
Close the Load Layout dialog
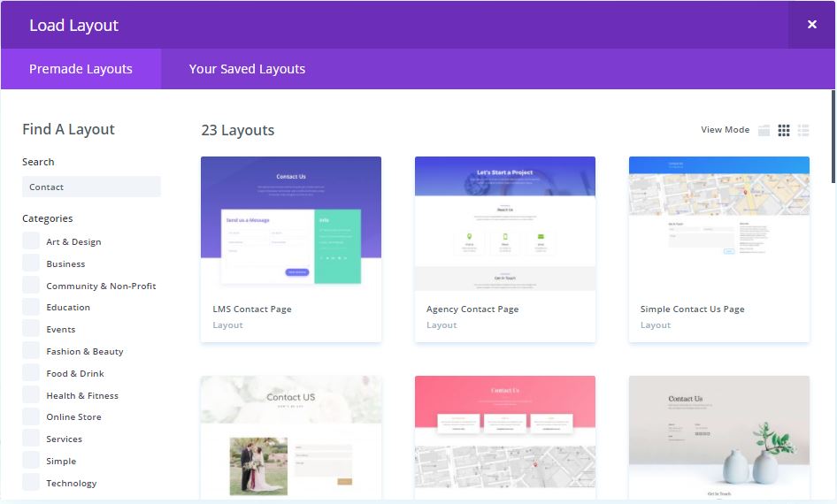[812, 25]
